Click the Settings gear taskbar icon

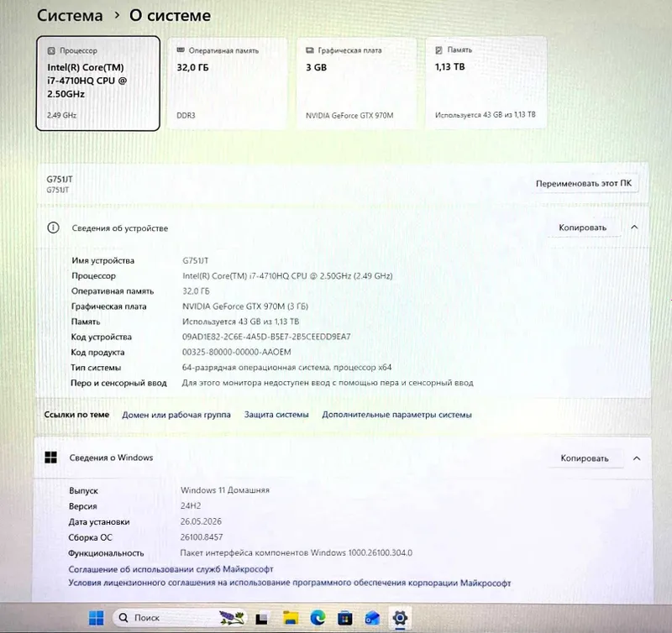click(400, 618)
